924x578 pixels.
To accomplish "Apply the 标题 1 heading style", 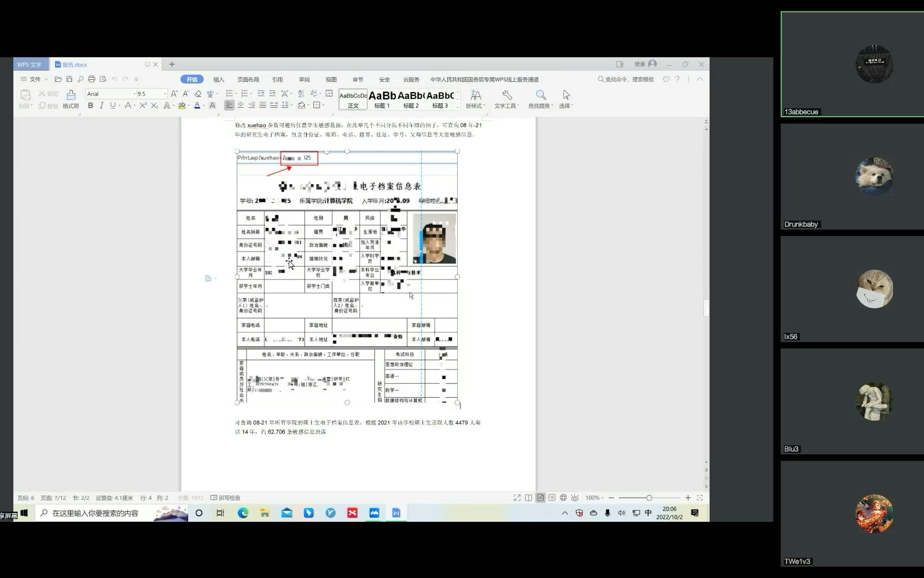I will tap(382, 100).
